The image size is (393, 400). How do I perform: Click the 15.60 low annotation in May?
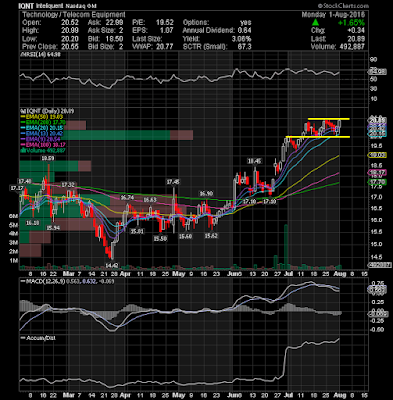point(185,236)
